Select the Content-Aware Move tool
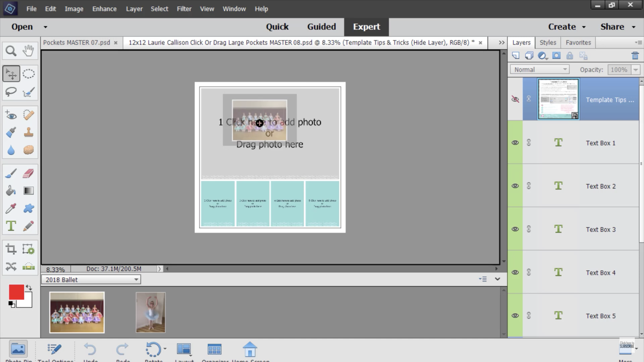The image size is (644, 362). coord(11,267)
